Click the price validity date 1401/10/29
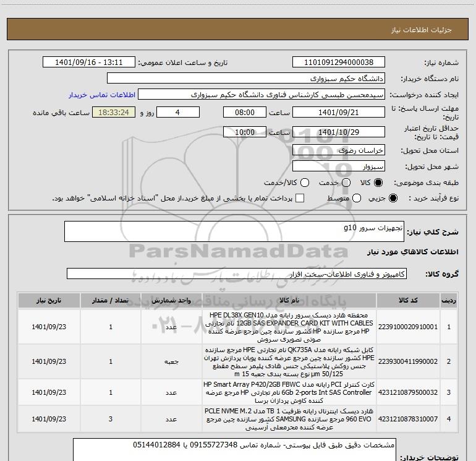The height and width of the screenshot is (461, 476). coord(339,132)
